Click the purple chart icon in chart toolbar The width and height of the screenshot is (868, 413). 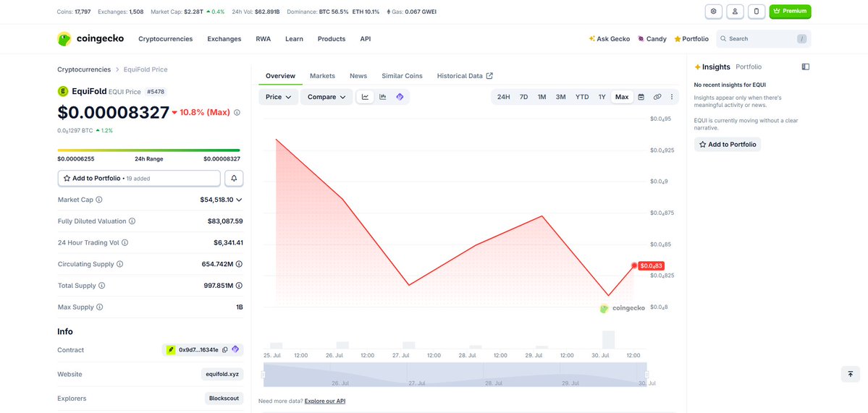(400, 97)
